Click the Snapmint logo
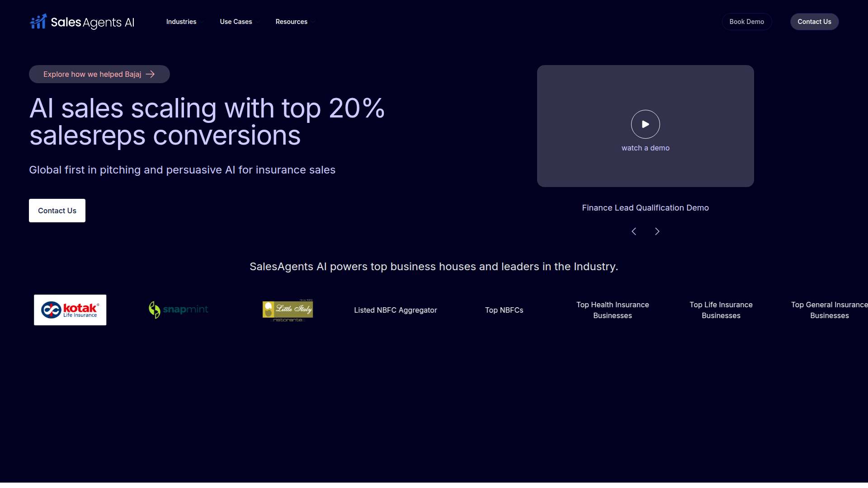Viewport: 868px width, 488px height. tap(179, 310)
